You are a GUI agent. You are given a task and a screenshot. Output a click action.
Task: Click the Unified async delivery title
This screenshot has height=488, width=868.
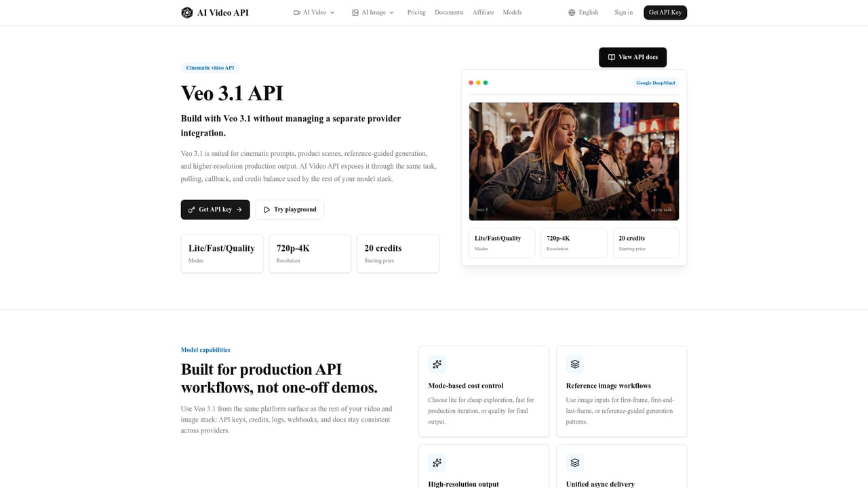(600, 484)
